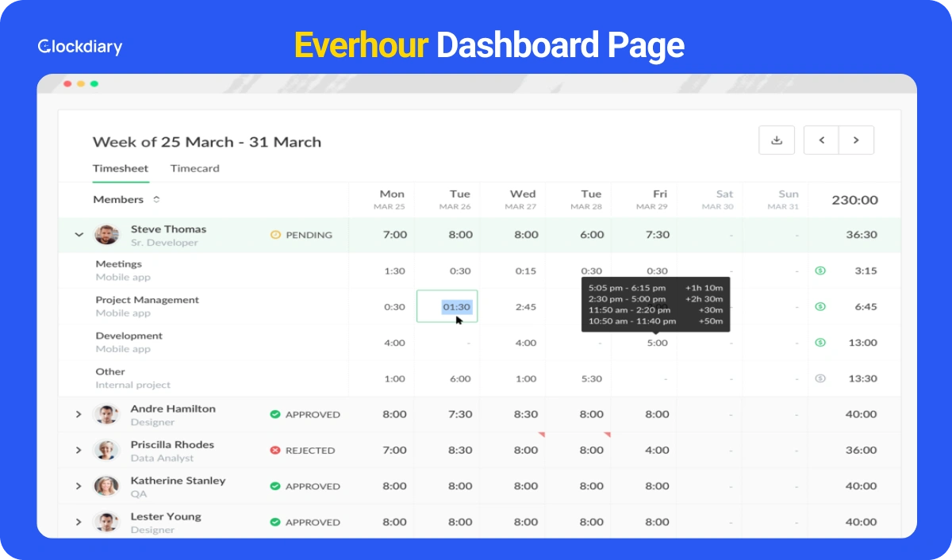Click Andre Hamilton avatar
This screenshot has height=560, width=952.
106,414
